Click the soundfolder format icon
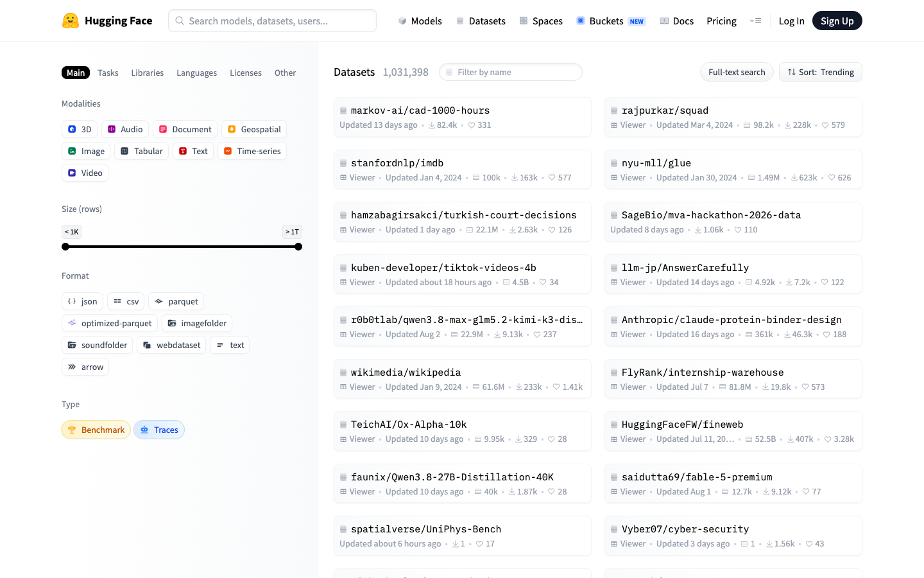This screenshot has width=924, height=578. (x=72, y=345)
